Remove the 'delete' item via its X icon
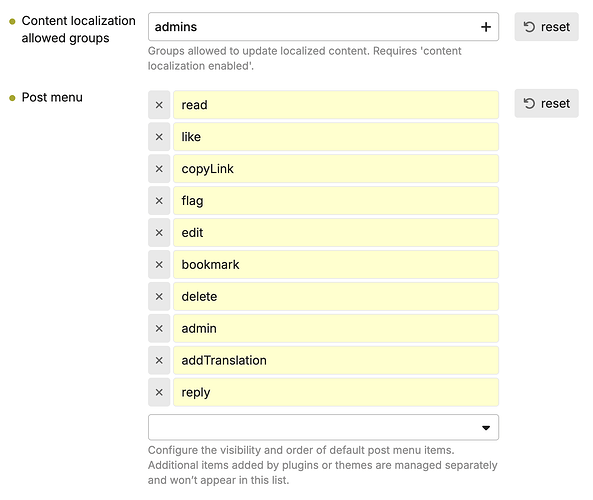Screen dimensions: 593x500 tap(159, 297)
